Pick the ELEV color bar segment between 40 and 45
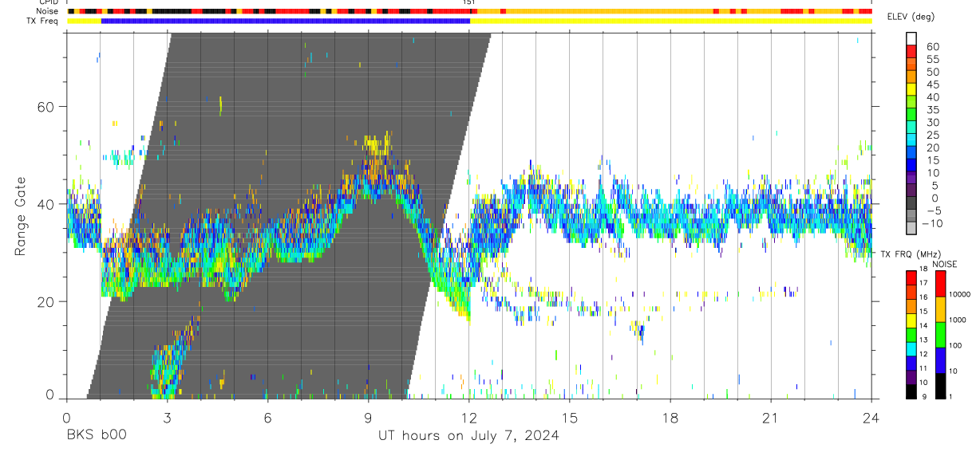This screenshot has width=980, height=452. (x=912, y=89)
